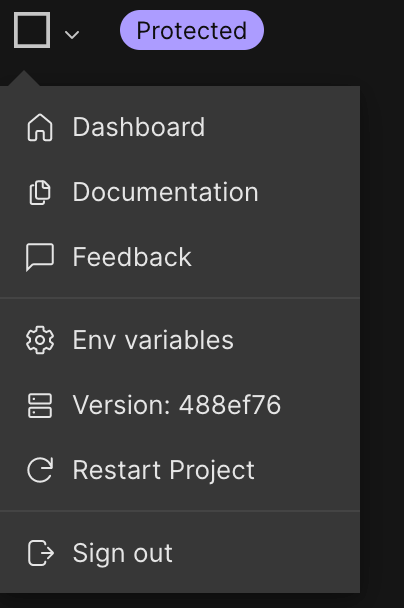404x608 pixels.
Task: Click the exit door Sign out icon
Action: click(41, 553)
